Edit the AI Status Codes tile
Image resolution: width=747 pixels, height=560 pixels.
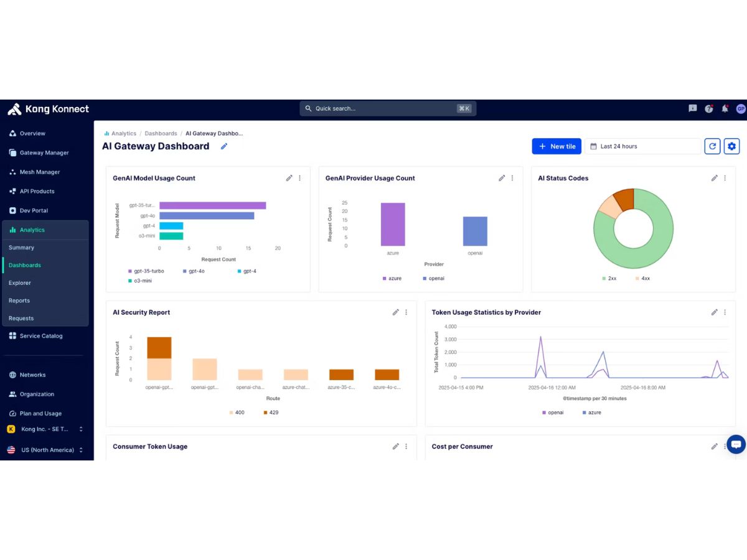click(715, 178)
